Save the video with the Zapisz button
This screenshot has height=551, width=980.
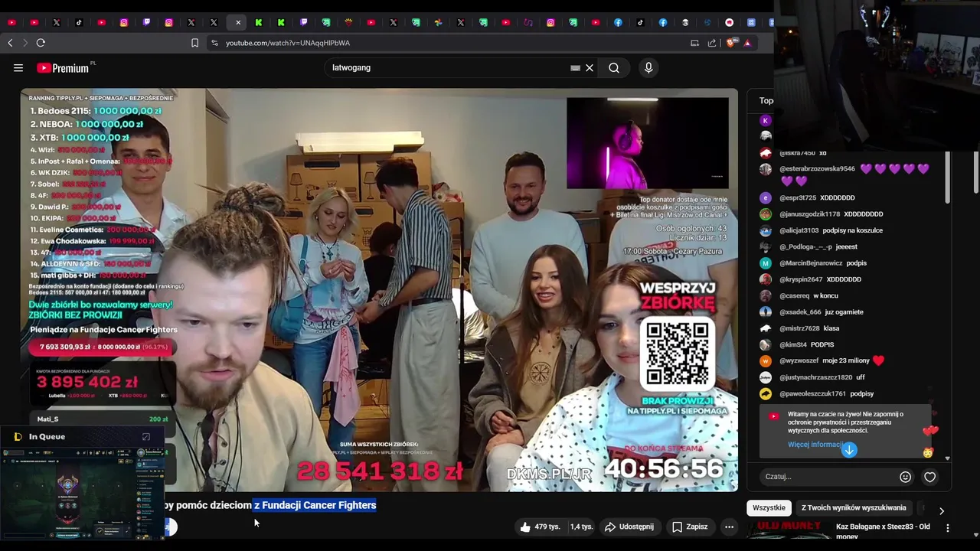point(690,527)
